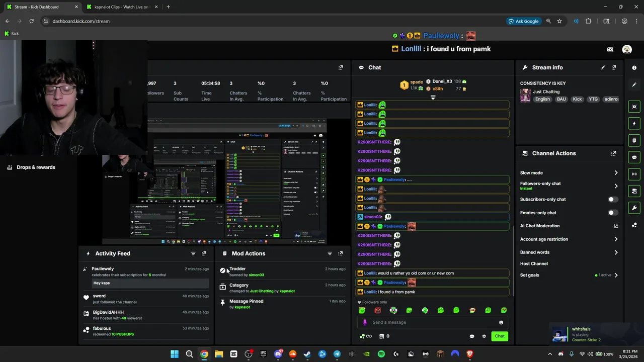Collapse the chat leaderboard arrow
Image resolution: width=644 pixels, height=362 pixels.
click(x=433, y=98)
